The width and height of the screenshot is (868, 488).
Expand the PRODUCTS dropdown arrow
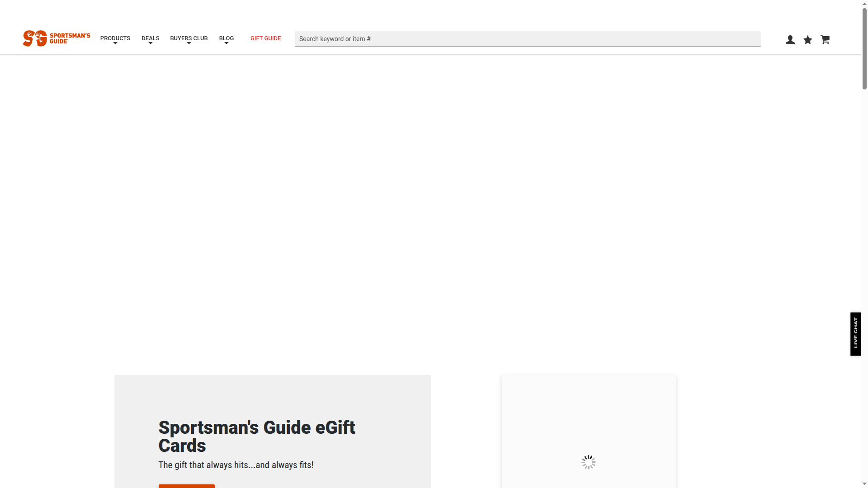point(115,44)
